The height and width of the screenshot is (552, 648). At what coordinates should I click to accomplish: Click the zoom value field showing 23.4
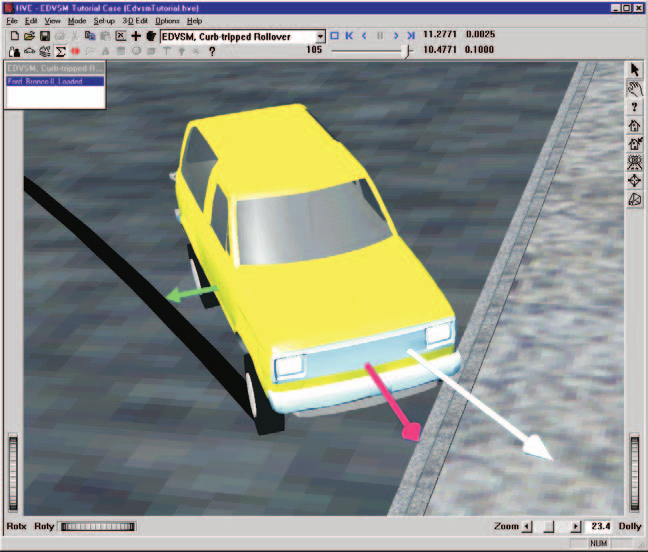(x=600, y=526)
